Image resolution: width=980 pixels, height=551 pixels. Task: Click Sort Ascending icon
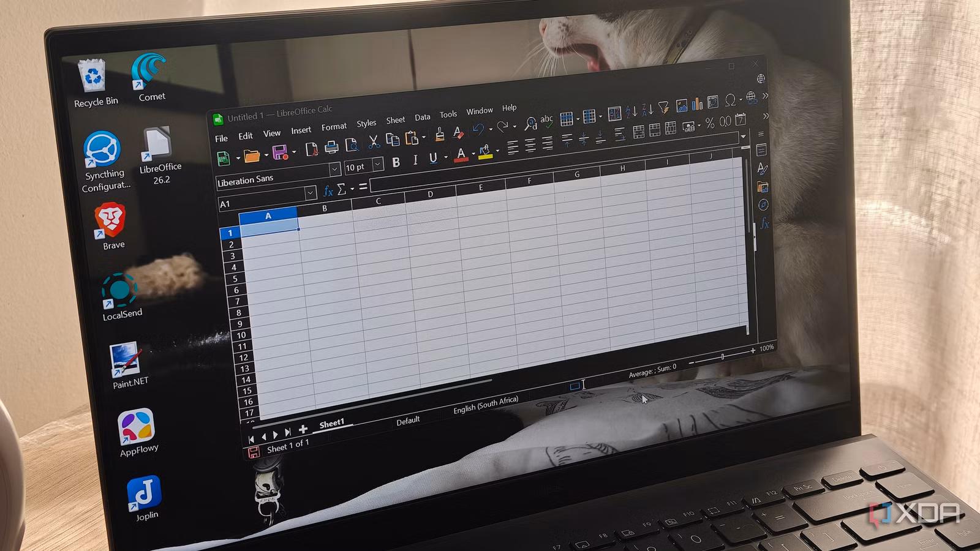pos(631,111)
